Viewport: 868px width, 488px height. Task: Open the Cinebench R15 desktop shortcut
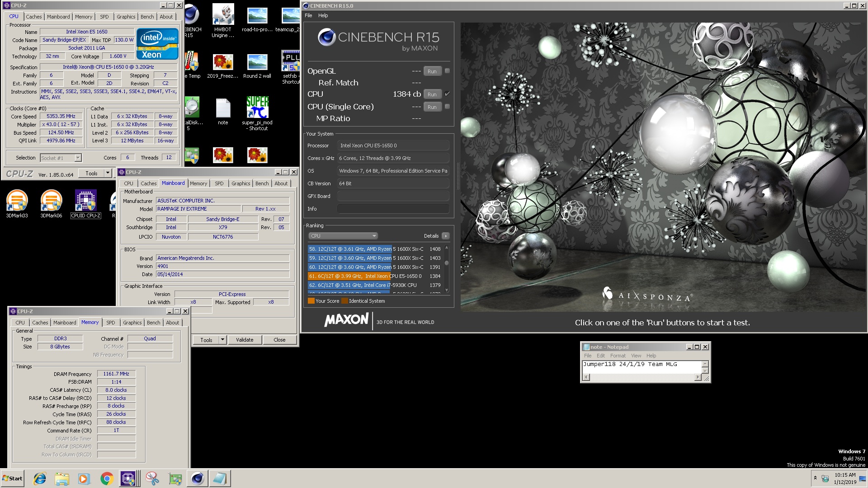[192, 20]
